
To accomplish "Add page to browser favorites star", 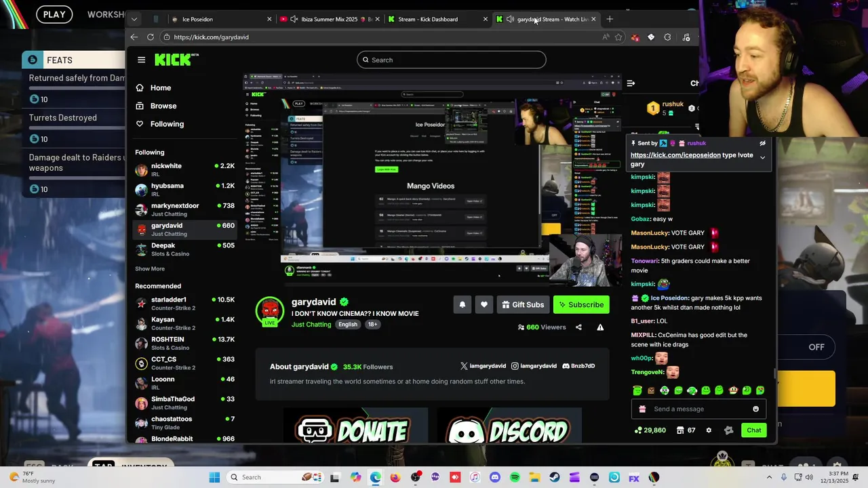I will (618, 37).
